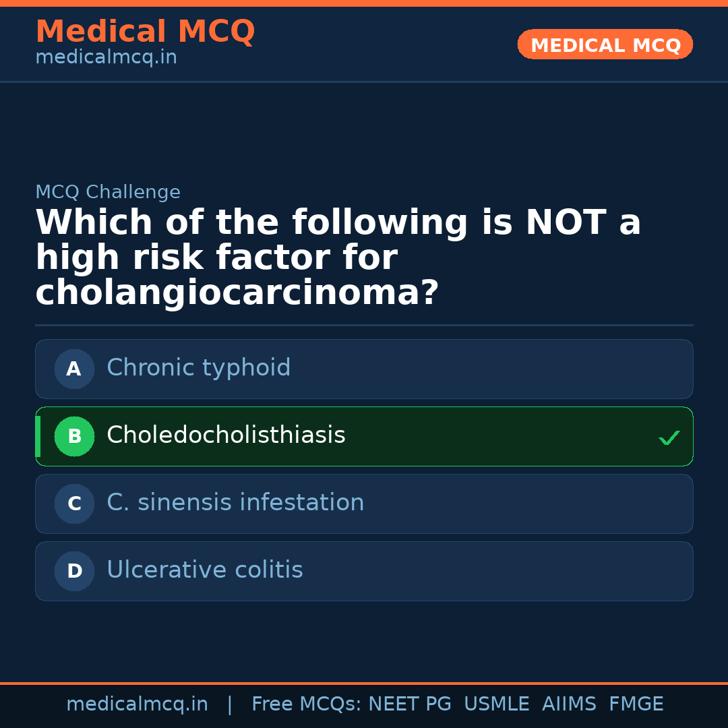Click the green checkmark on option B
This screenshot has width=728, height=728.
669,437
